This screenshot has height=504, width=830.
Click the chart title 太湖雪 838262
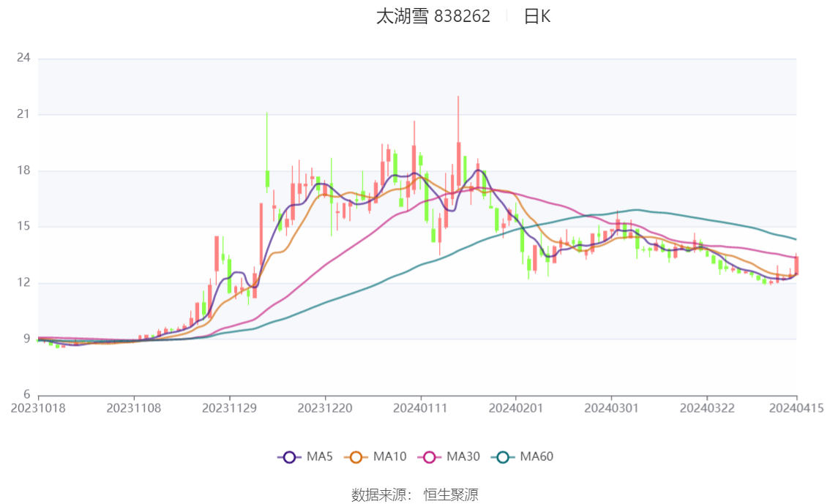pyautogui.click(x=433, y=17)
